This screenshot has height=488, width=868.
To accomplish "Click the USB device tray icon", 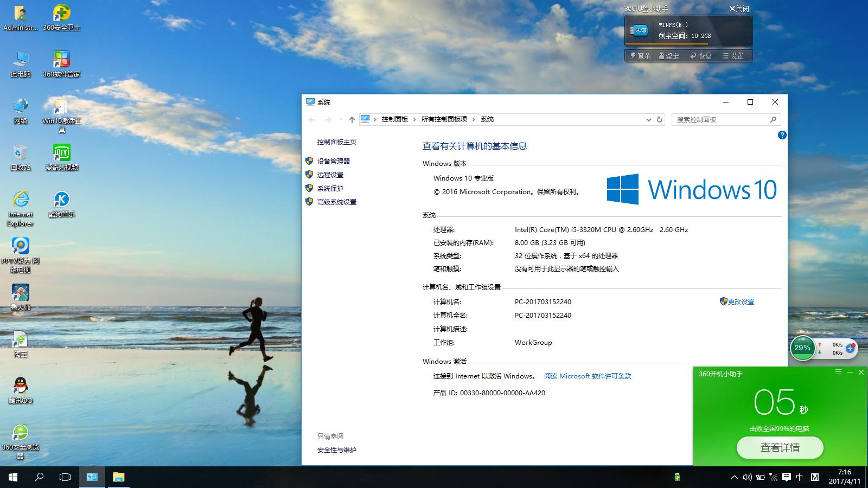I will tap(677, 477).
